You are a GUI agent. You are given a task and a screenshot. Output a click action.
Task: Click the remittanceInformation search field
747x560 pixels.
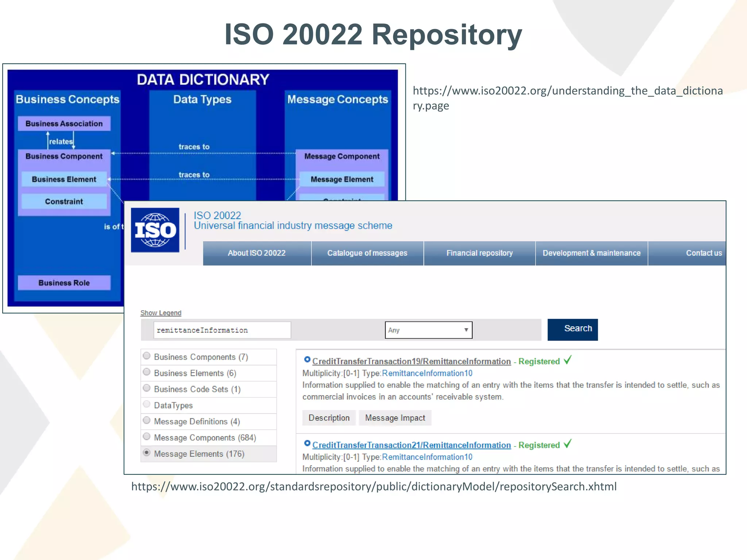[x=222, y=330]
